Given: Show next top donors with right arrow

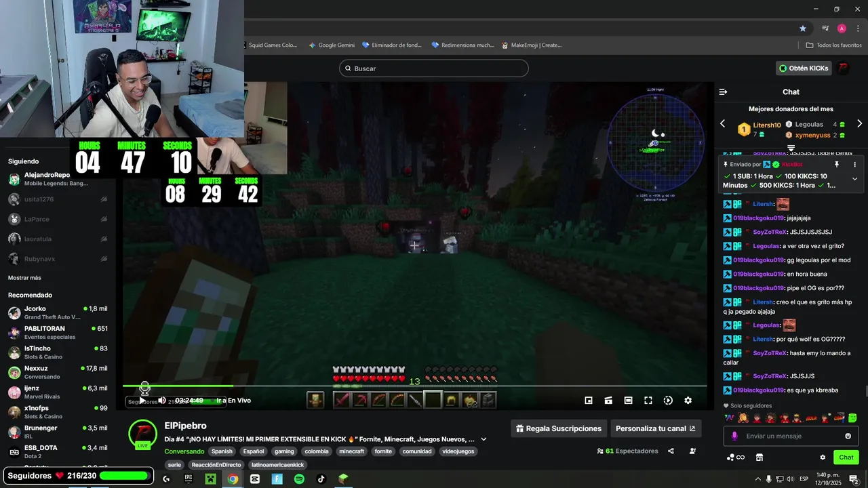Looking at the screenshot, I should click(x=859, y=123).
